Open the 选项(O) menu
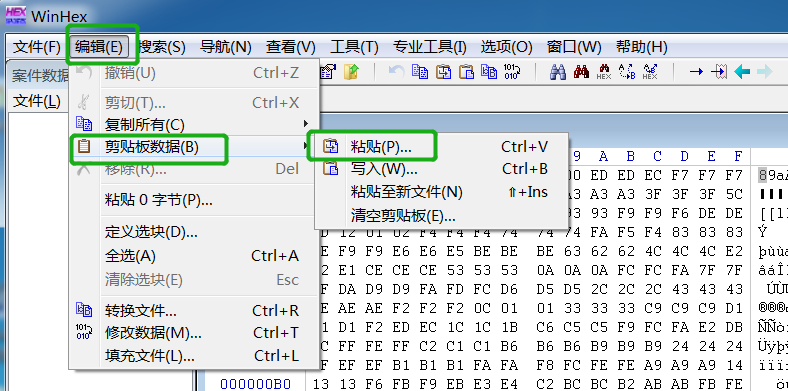Viewport: 788px width, 391px height. pyautogui.click(x=506, y=47)
